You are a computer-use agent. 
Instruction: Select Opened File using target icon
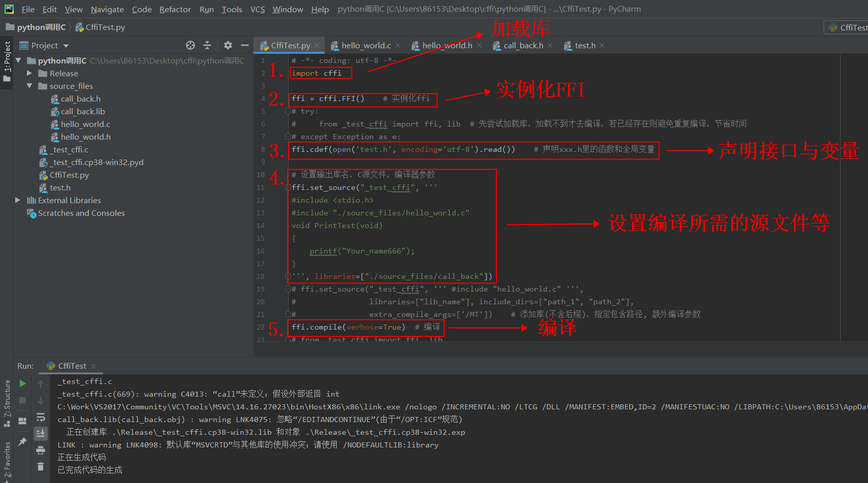190,45
